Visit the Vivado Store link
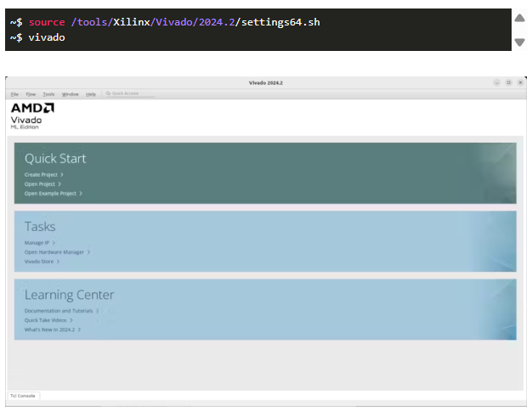The width and height of the screenshot is (532, 411). point(38,262)
